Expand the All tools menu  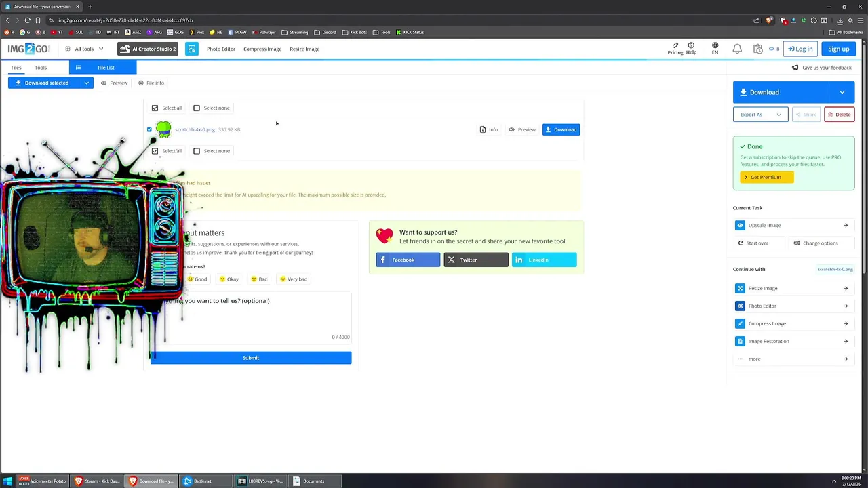tap(84, 49)
